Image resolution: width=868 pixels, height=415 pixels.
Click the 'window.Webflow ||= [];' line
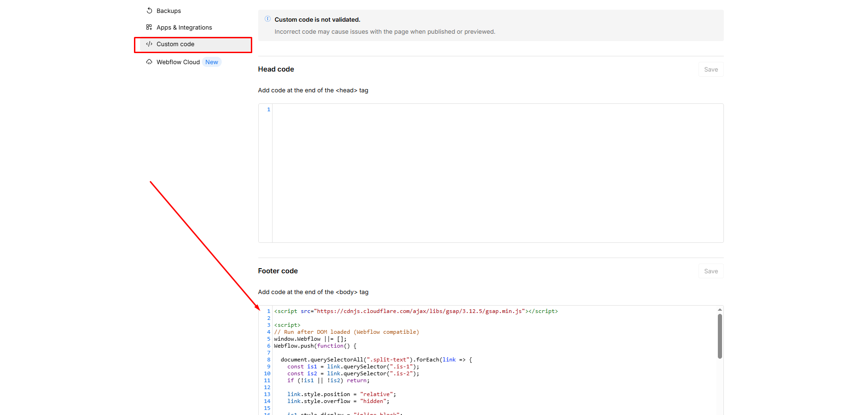tap(310, 339)
